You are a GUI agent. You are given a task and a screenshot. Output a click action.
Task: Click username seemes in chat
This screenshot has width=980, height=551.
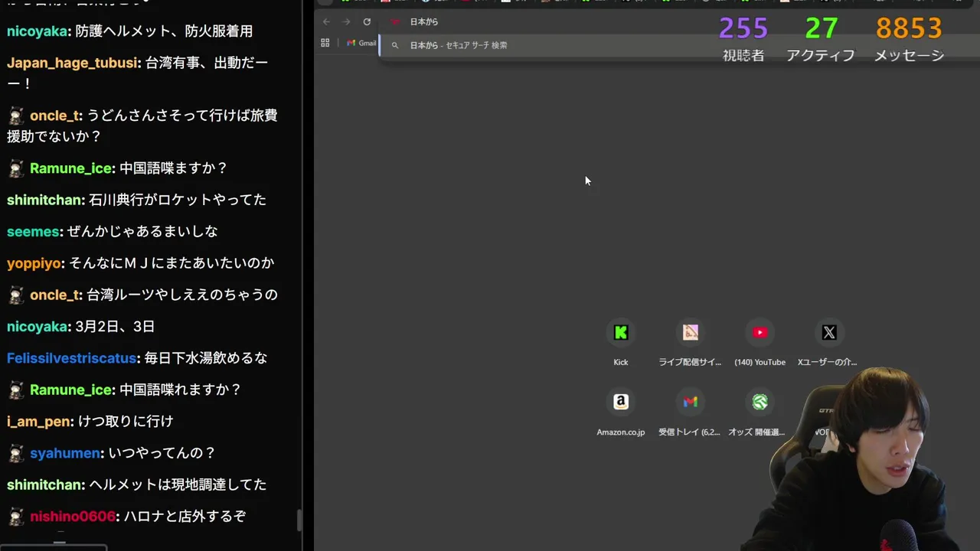[x=33, y=231]
